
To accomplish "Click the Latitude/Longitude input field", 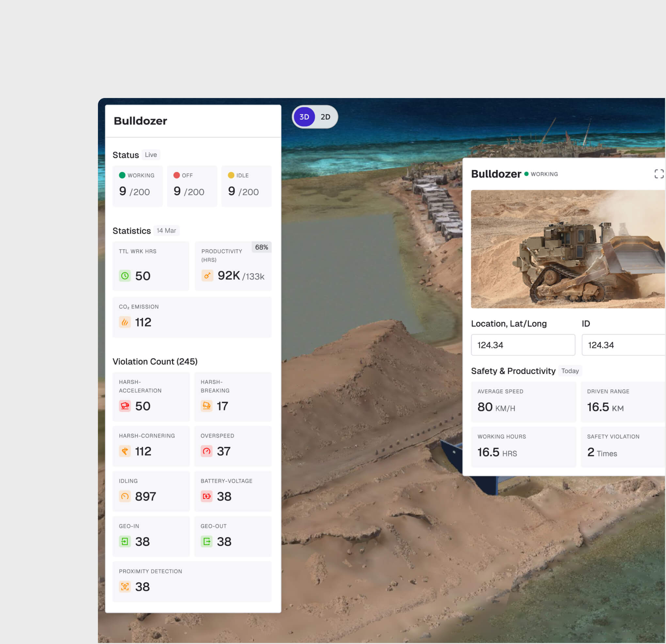I will tap(523, 345).
